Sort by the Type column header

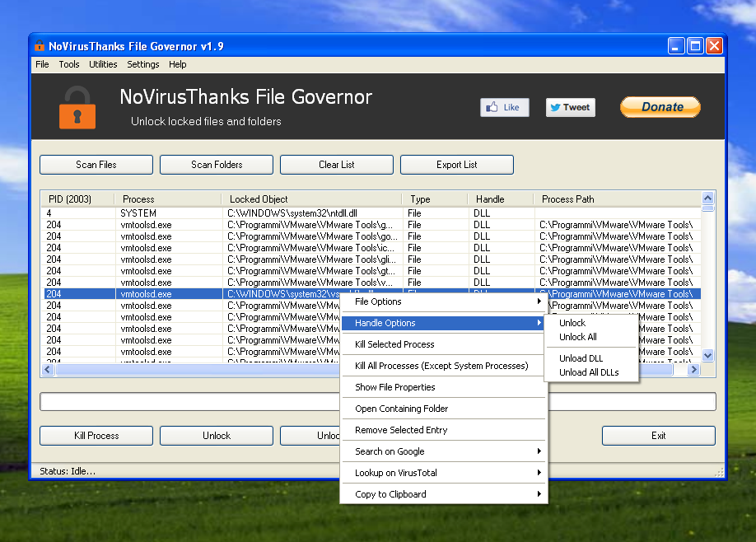click(435, 199)
